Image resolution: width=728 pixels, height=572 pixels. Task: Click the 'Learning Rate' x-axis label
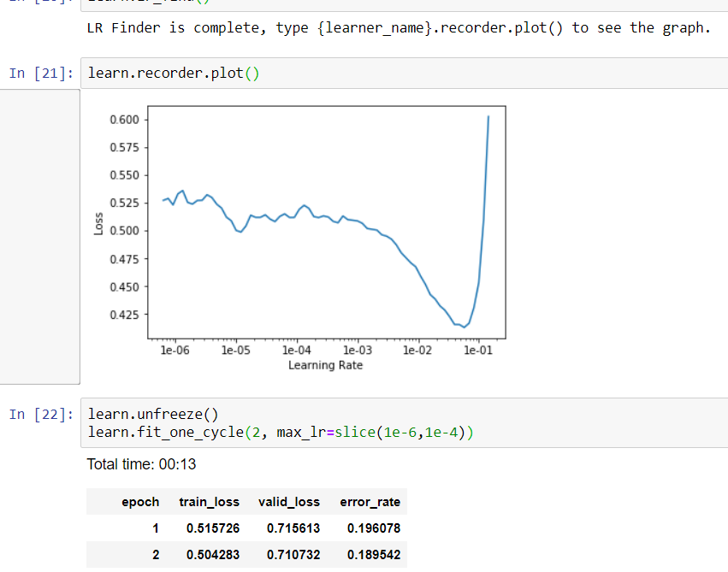click(x=325, y=365)
